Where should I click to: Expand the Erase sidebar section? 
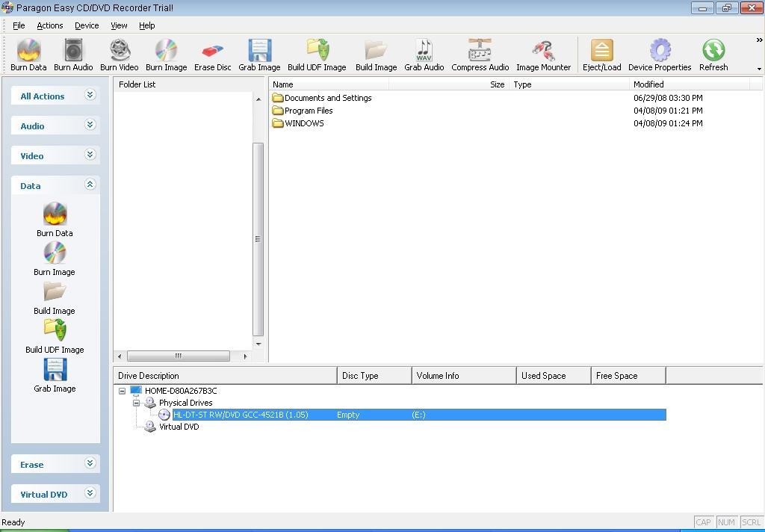90,463
